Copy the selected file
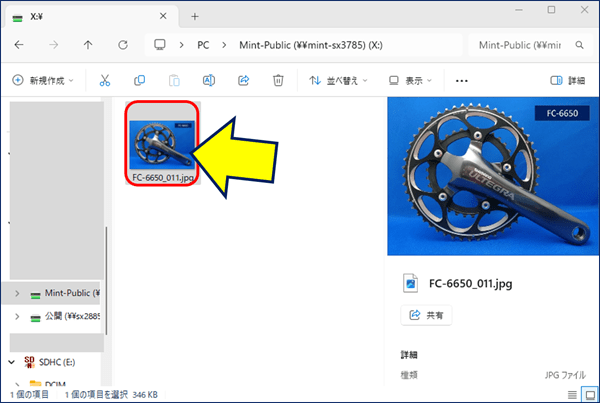This screenshot has height=403, width=600. 139,80
